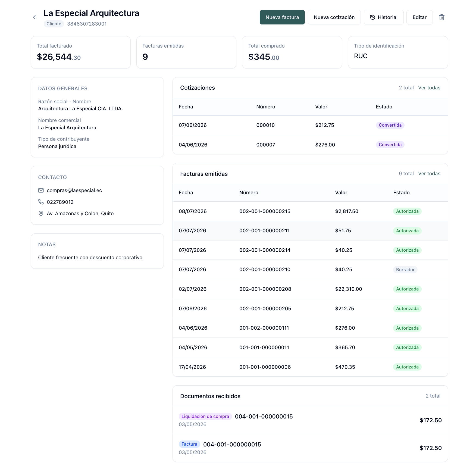Click address Av. Amazonas y Colon, Quito
This screenshot has height=475, width=476.
80,214
